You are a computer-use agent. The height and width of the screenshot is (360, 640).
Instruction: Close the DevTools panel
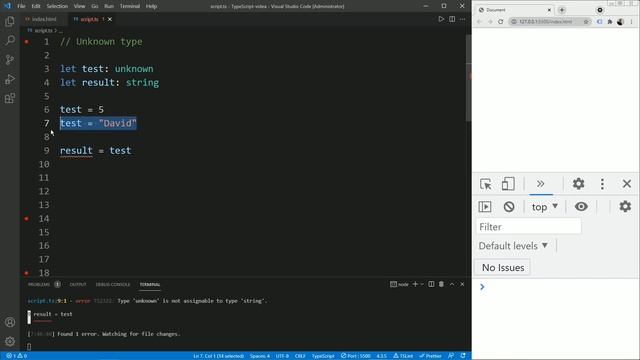click(x=627, y=184)
